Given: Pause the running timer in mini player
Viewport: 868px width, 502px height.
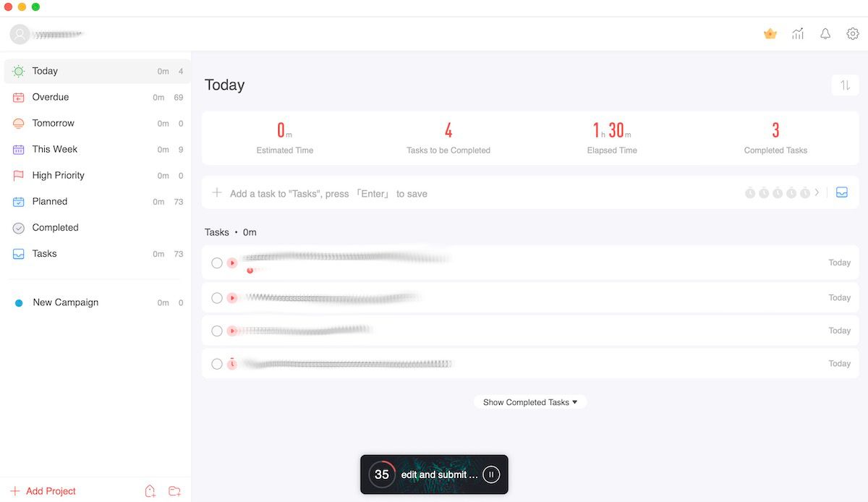Looking at the screenshot, I should pos(491,475).
